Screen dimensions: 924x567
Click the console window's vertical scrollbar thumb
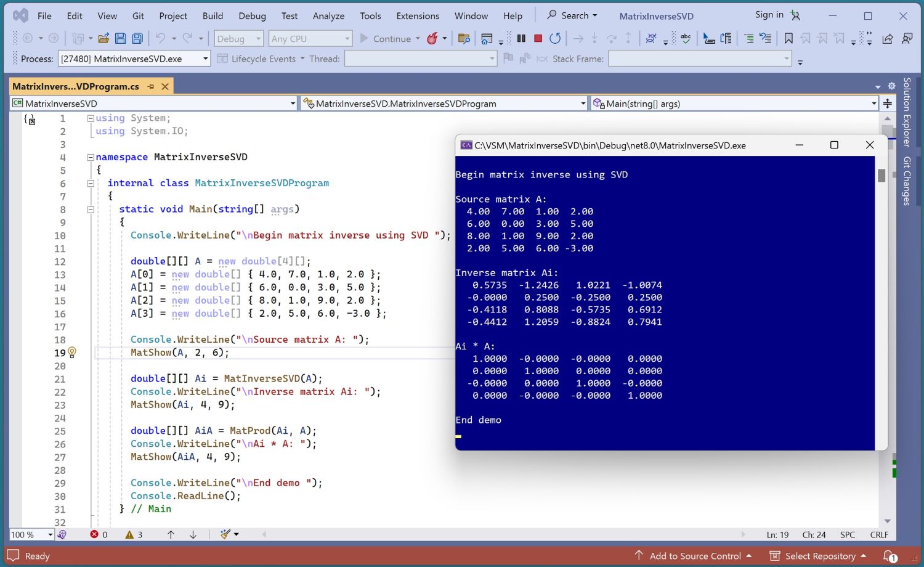point(881,176)
